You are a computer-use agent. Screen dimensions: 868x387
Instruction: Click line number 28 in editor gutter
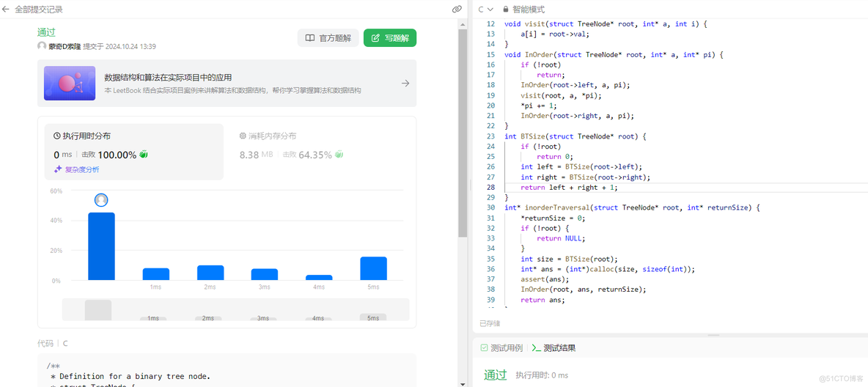tap(490, 187)
